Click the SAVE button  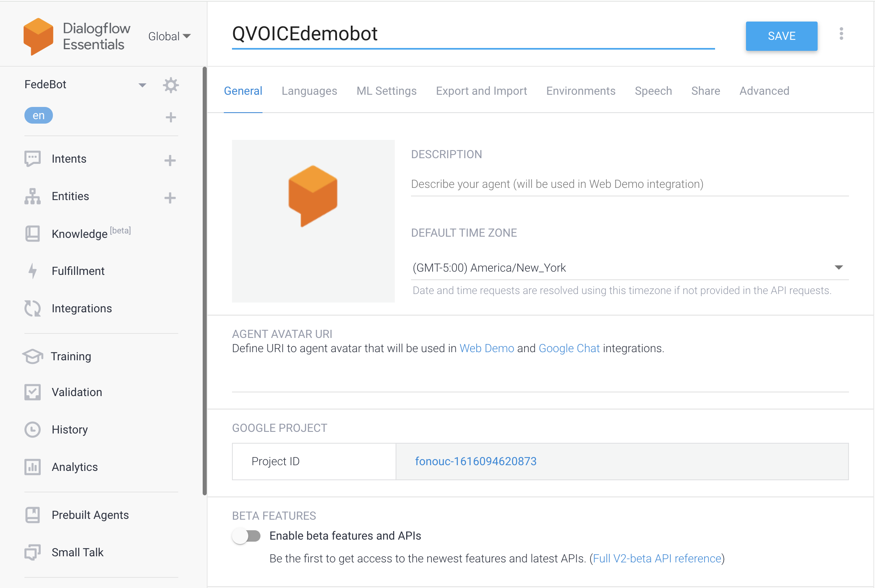tap(781, 36)
